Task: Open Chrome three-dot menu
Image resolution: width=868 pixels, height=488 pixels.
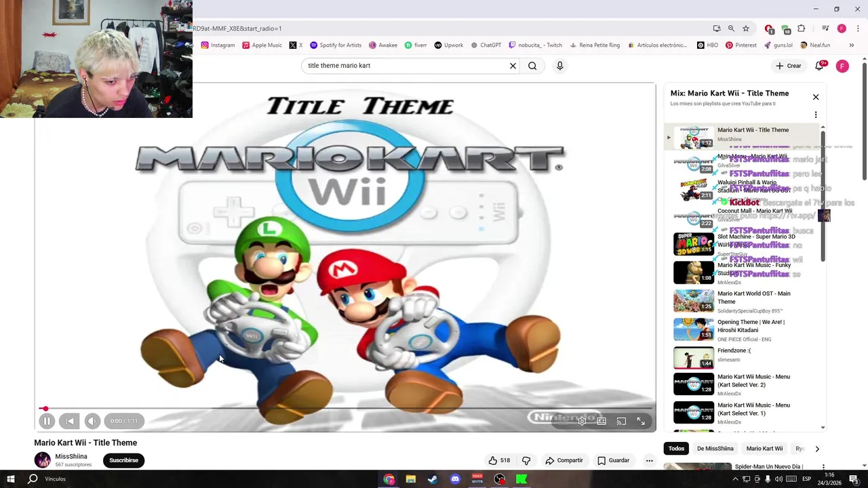Action: coord(857,28)
